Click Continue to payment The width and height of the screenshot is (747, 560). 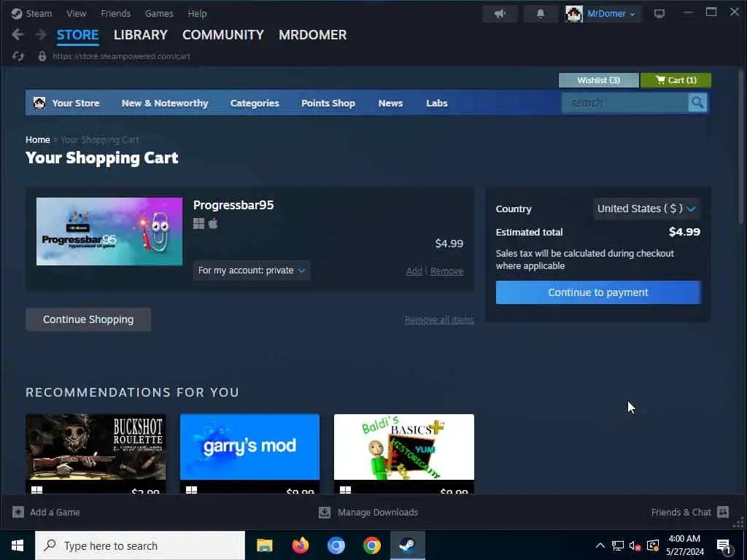[x=598, y=292]
